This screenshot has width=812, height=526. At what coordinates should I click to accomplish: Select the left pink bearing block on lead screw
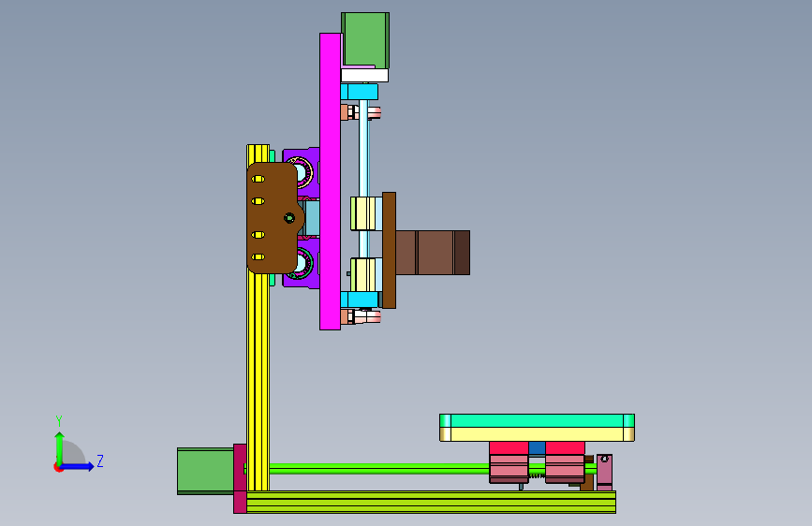509,469
